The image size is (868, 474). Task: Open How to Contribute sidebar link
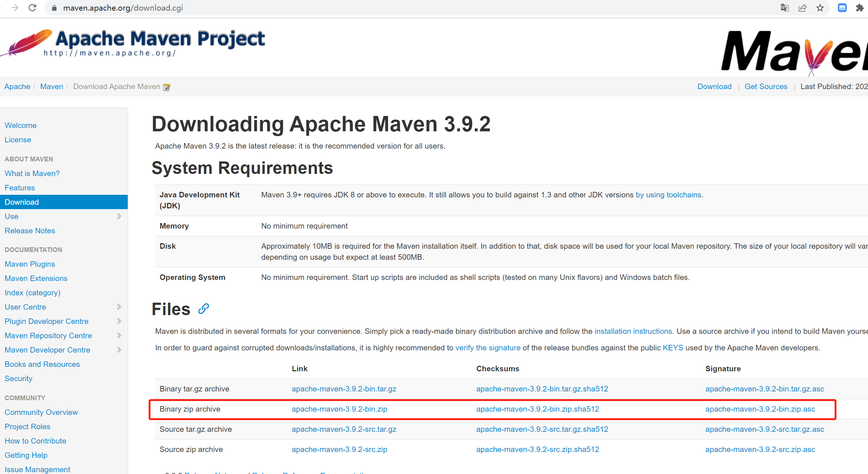[36, 441]
